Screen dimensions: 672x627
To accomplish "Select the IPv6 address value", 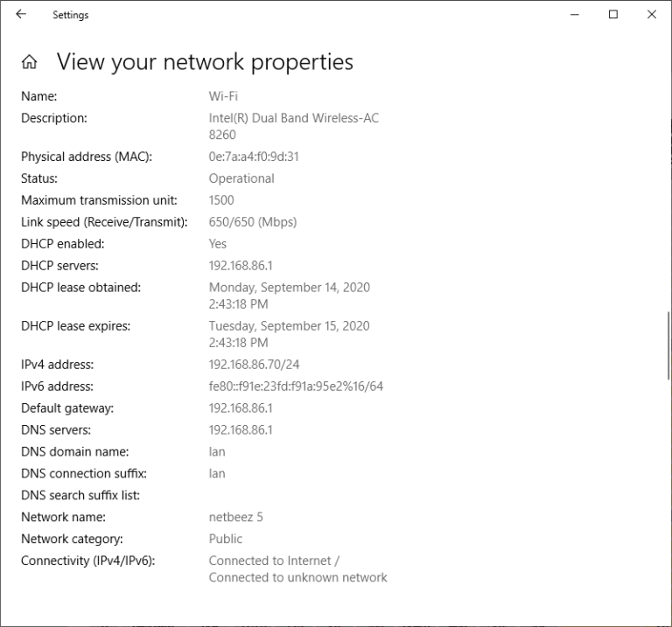I will coord(296,387).
